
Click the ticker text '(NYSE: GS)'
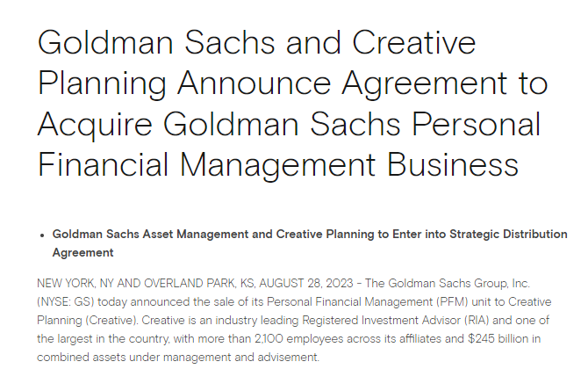[x=66, y=302]
